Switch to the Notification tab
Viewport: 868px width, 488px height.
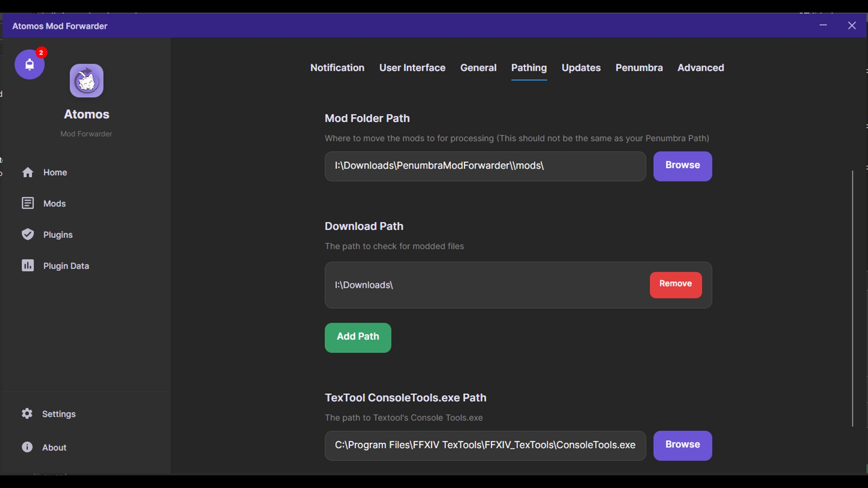[337, 68]
